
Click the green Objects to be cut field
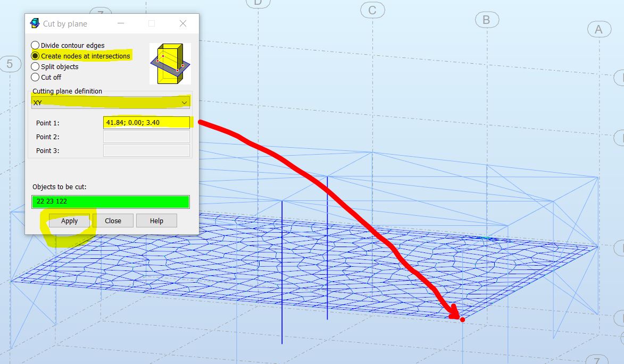tap(111, 201)
